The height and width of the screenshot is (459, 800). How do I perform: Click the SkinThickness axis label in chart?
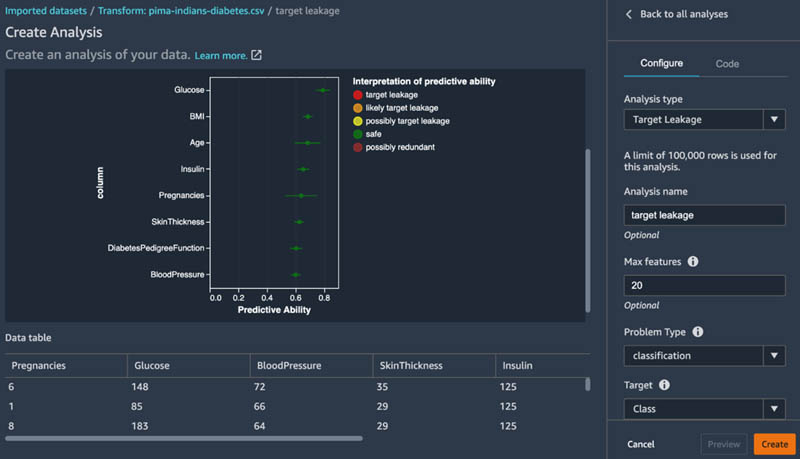(x=178, y=222)
